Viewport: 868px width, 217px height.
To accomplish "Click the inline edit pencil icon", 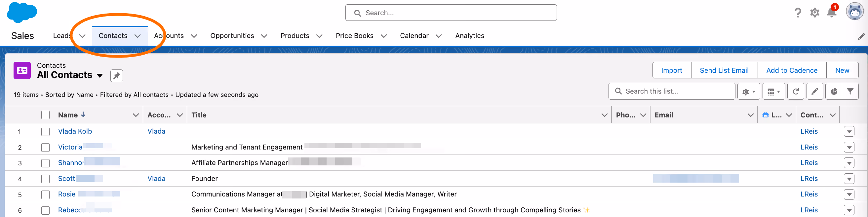I will tap(815, 91).
